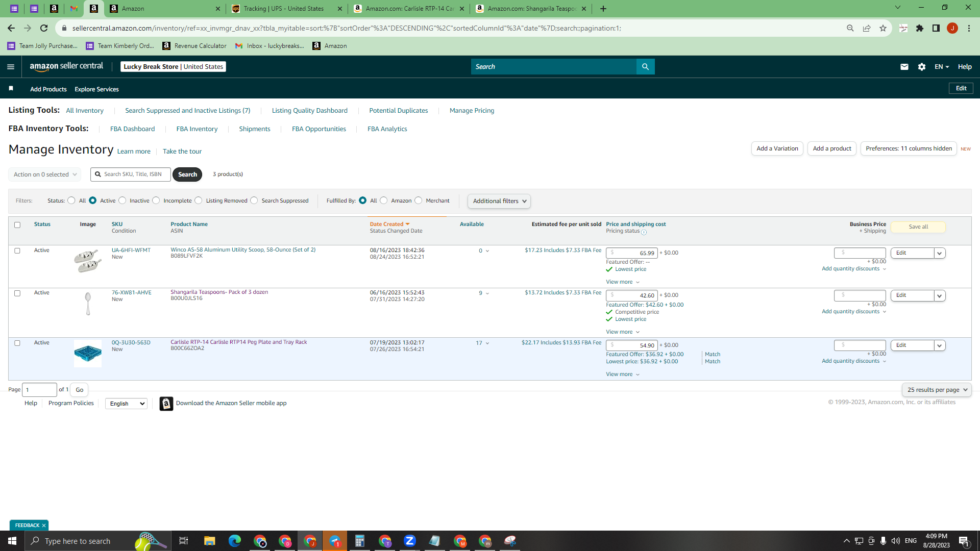Select the Listing Removed status filter

click(x=199, y=201)
